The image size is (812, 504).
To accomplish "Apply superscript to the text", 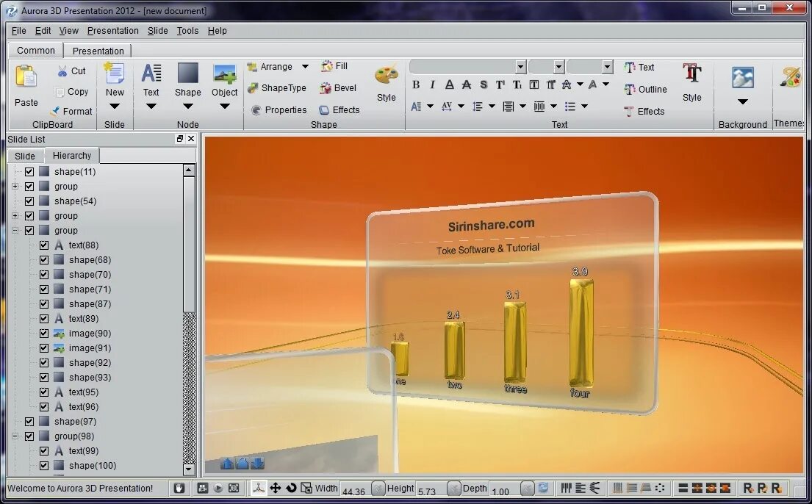I will coord(500,84).
